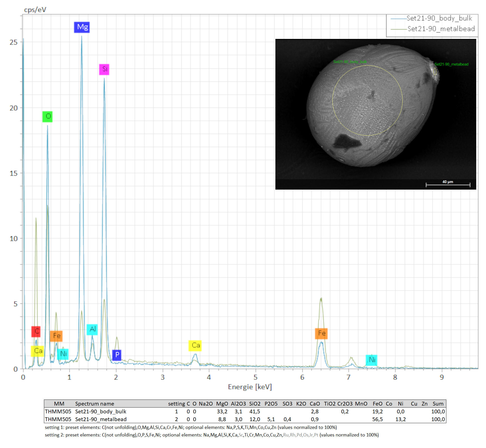Click the blue P element label
The image size is (486, 448).
(x=117, y=355)
